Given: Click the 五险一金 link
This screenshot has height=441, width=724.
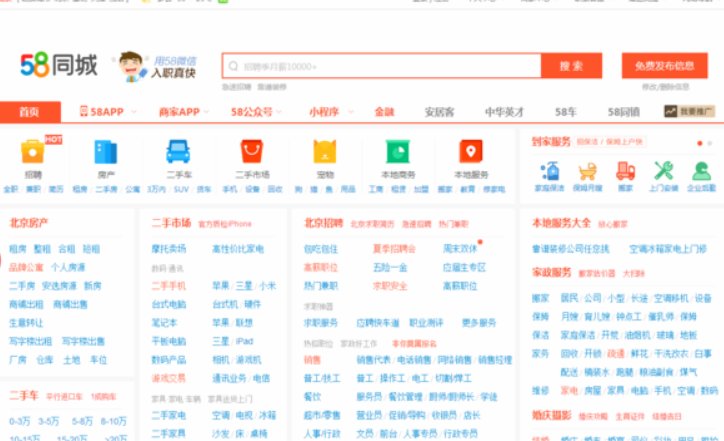Looking at the screenshot, I should click(390, 267).
